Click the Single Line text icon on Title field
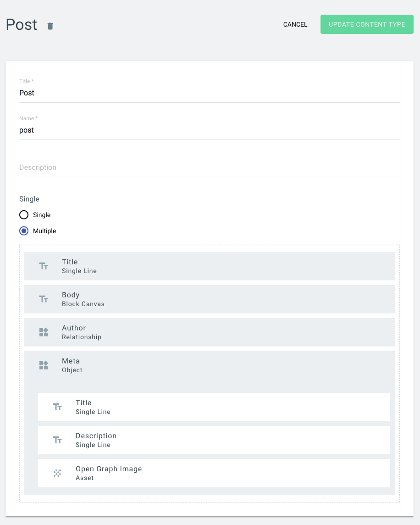The height and width of the screenshot is (525, 420). click(x=44, y=266)
